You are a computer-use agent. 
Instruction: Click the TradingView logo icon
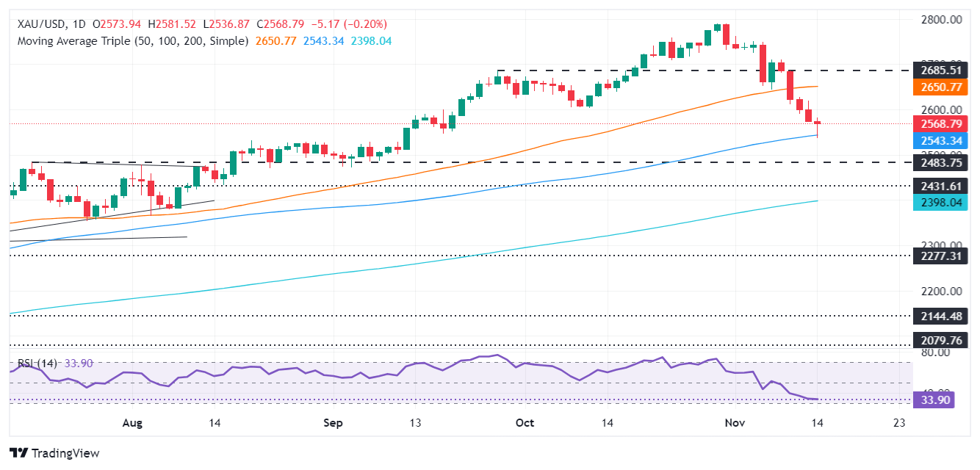[18, 453]
